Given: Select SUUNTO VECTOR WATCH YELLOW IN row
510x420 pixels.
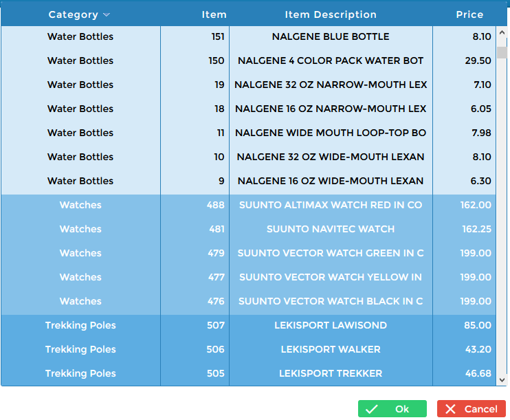Looking at the screenshot, I should pos(249,277).
